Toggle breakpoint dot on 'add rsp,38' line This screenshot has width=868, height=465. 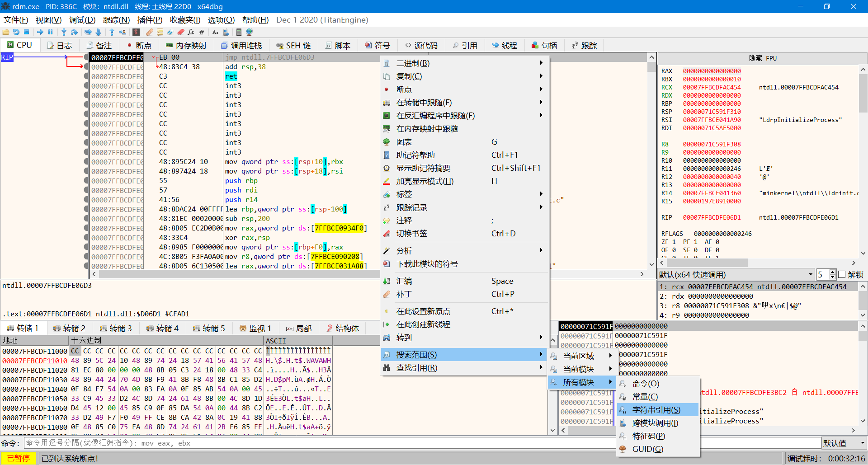(86, 67)
